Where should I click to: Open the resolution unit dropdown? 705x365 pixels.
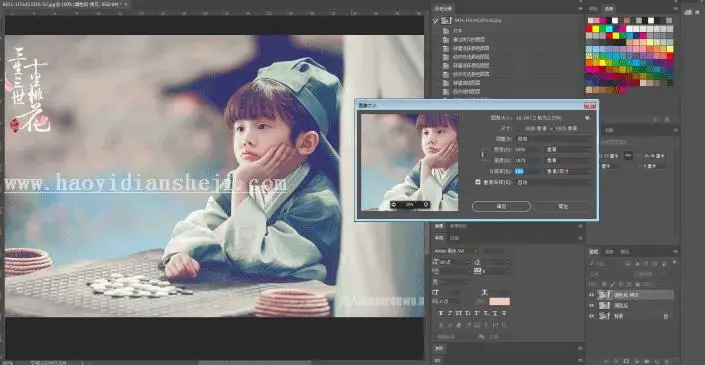tap(568, 171)
